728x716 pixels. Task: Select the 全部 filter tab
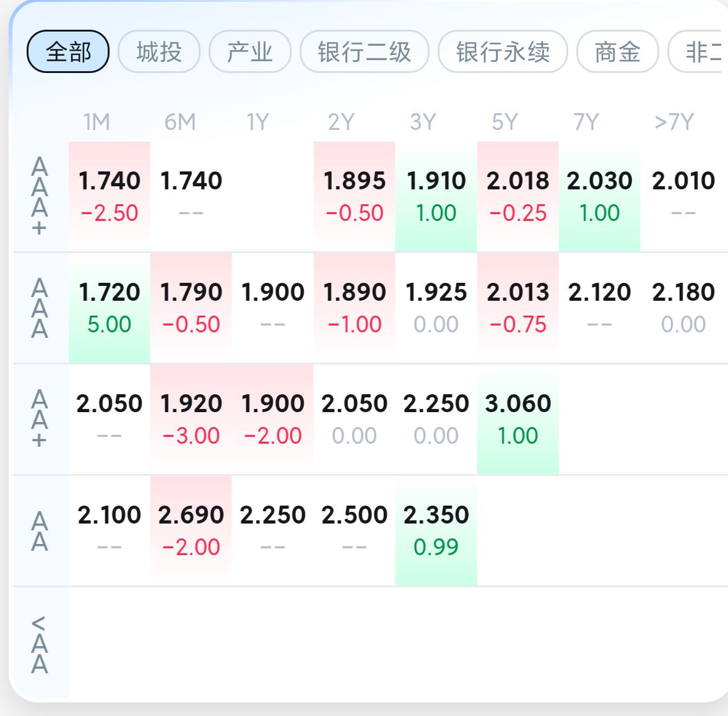click(68, 51)
